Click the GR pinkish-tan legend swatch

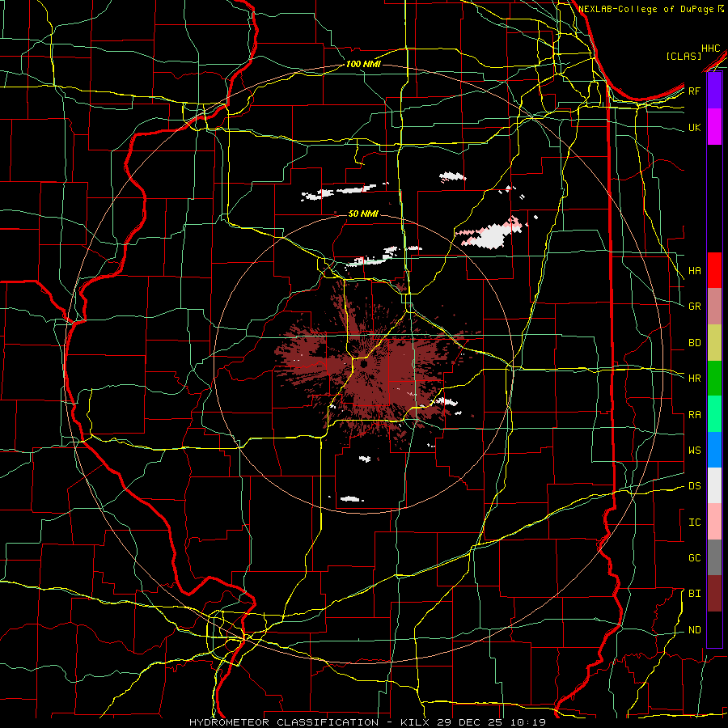point(714,307)
